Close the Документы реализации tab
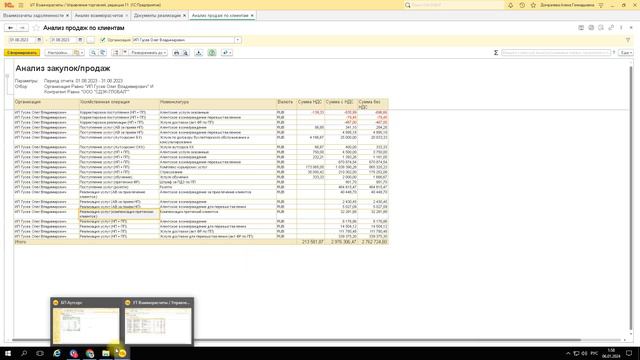The width and height of the screenshot is (640, 360). 184,16
